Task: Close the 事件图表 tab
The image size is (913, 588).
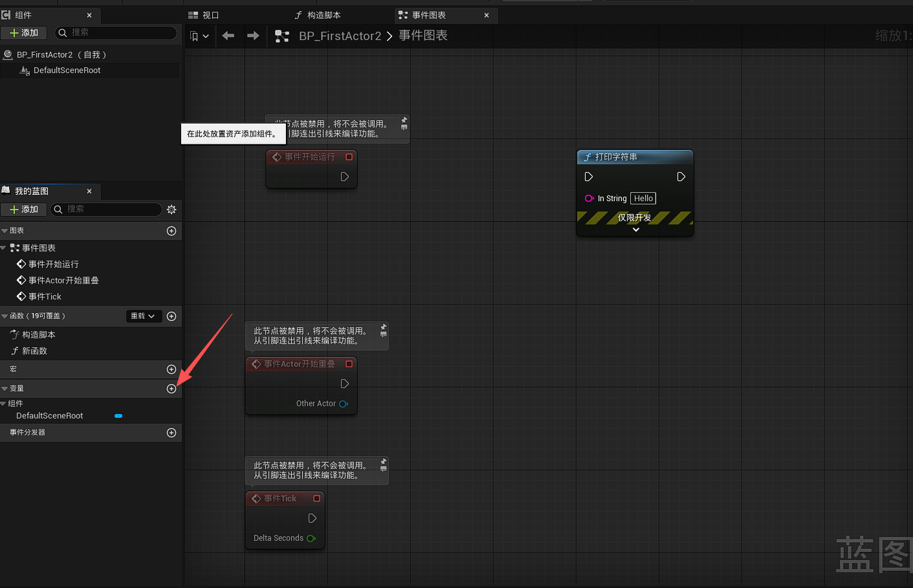Action: coord(487,15)
